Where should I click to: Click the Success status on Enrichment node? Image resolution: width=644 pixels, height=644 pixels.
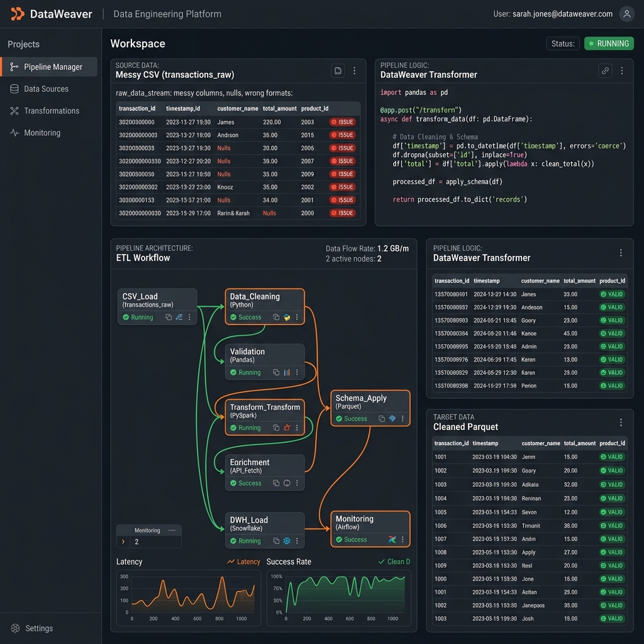pyautogui.click(x=246, y=483)
